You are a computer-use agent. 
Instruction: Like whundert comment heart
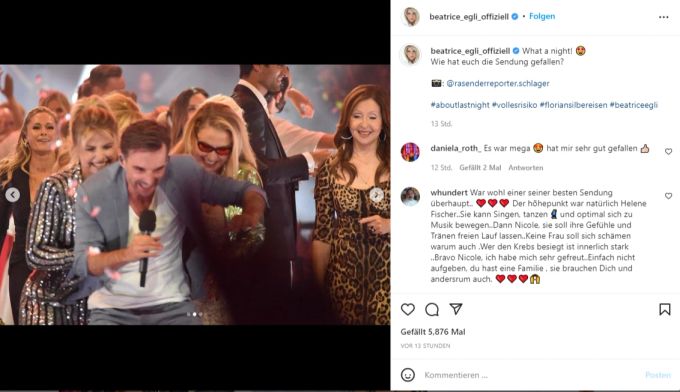pyautogui.click(x=668, y=196)
